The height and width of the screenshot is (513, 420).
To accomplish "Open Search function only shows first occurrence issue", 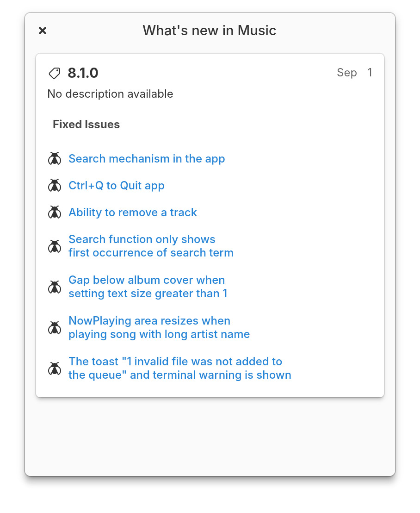I will (x=151, y=246).
